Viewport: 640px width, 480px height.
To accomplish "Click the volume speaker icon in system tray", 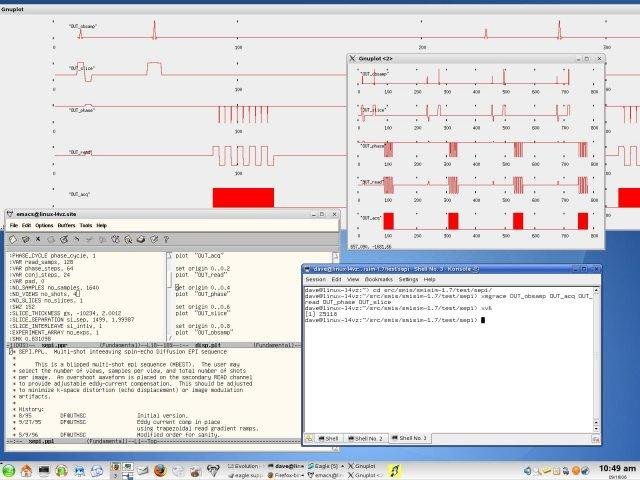I will click(527, 471).
